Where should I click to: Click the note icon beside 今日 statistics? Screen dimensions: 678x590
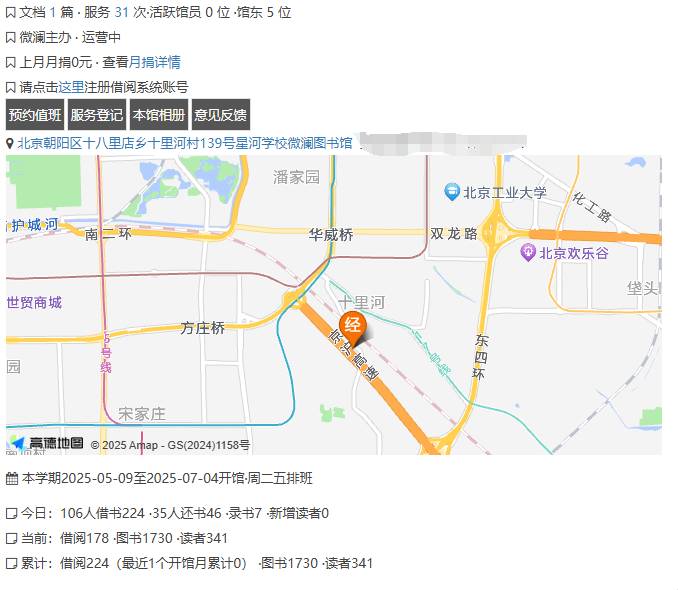pos(12,513)
